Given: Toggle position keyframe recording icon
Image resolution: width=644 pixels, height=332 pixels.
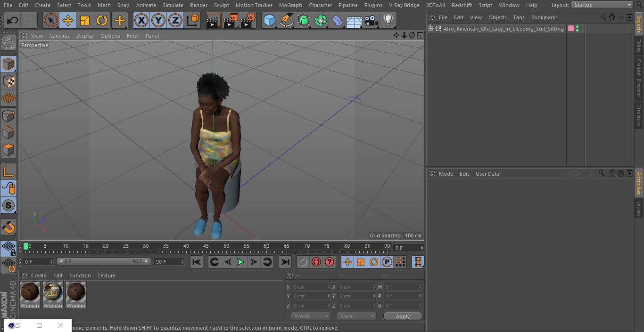Looking at the screenshot, I should tap(347, 262).
